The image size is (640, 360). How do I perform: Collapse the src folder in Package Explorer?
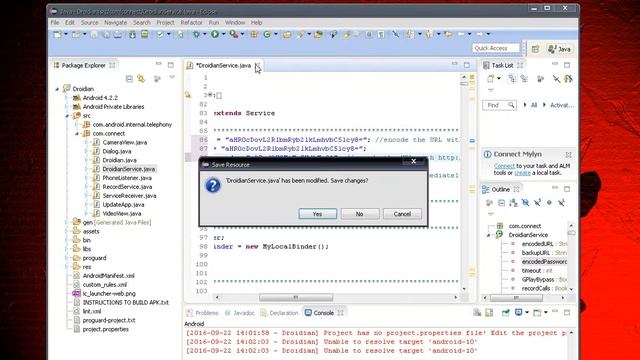point(67,116)
